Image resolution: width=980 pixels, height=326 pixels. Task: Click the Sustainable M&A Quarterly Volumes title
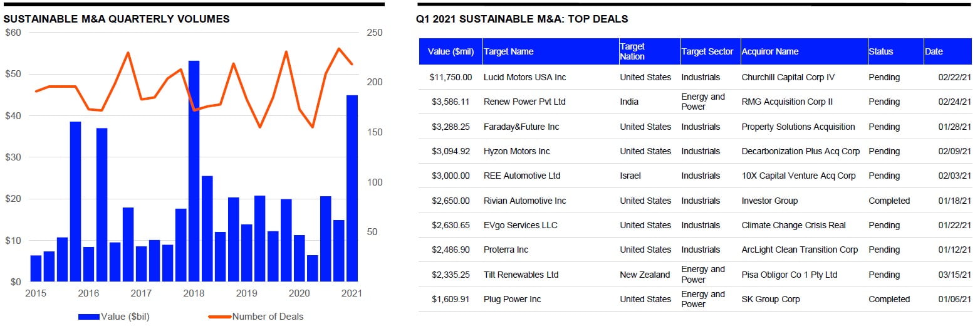pos(117,19)
